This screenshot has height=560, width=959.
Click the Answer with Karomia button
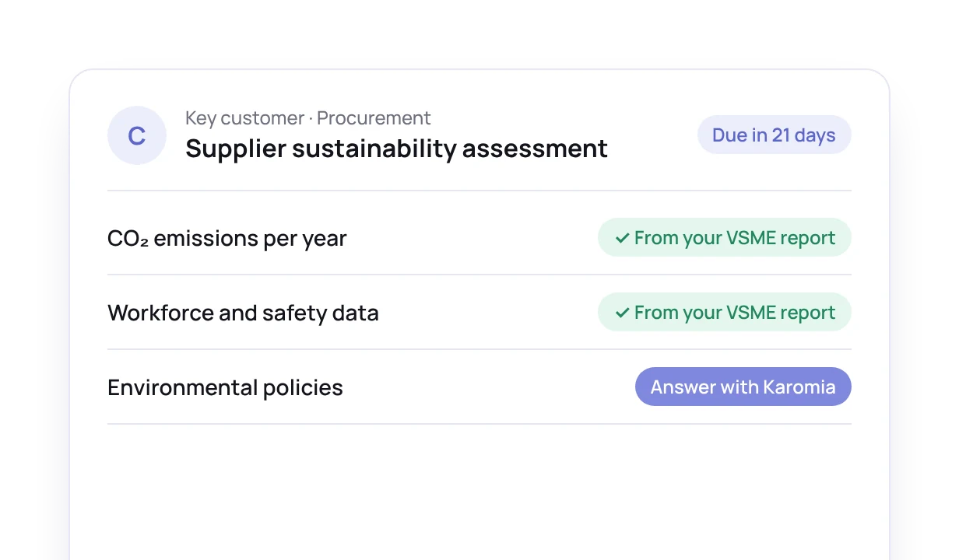point(743,387)
